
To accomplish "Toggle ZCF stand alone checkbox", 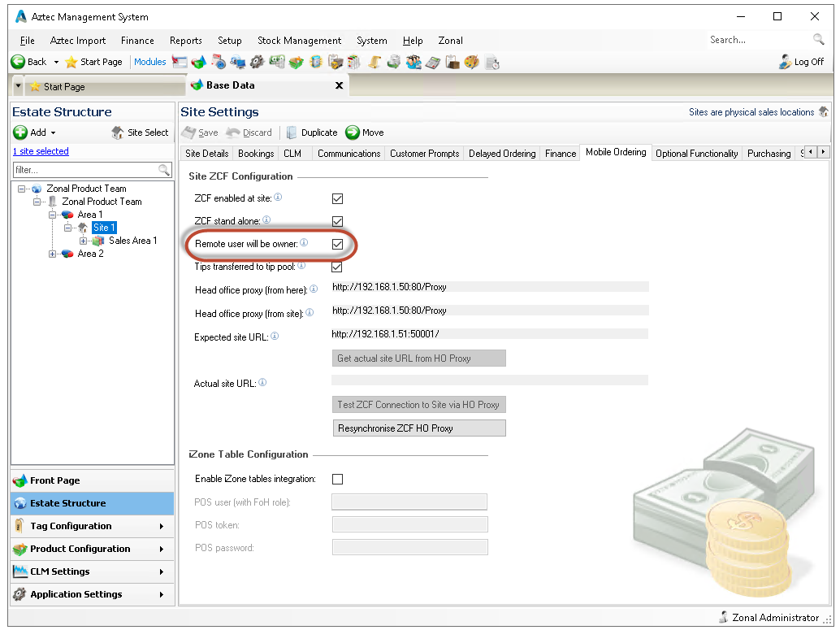I will [337, 221].
